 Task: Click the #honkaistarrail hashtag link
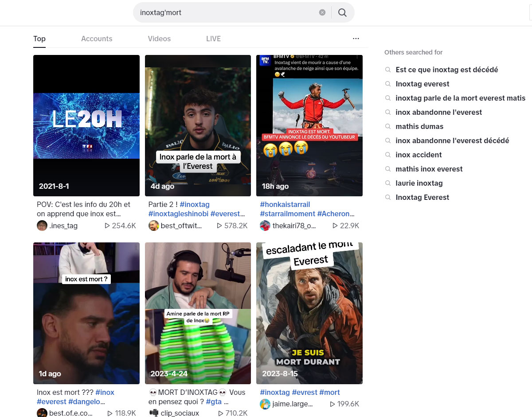(x=285, y=204)
